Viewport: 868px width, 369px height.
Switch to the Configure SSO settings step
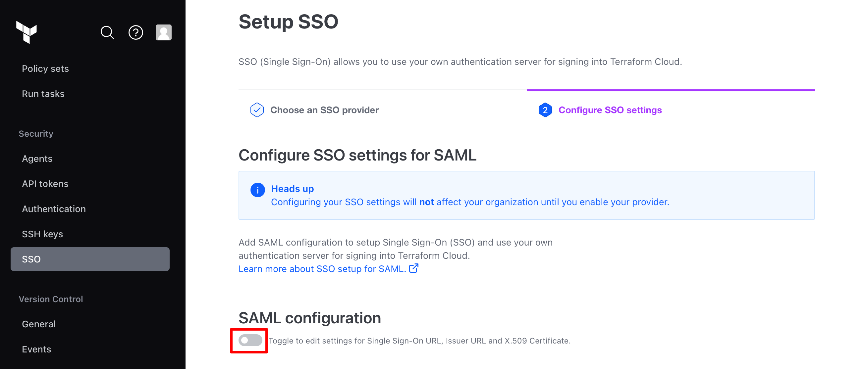point(610,110)
